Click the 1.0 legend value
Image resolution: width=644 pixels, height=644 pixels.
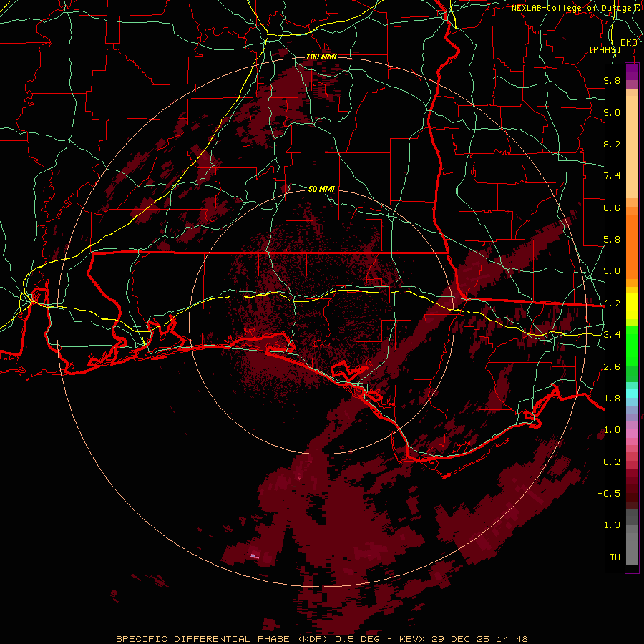[x=612, y=430]
